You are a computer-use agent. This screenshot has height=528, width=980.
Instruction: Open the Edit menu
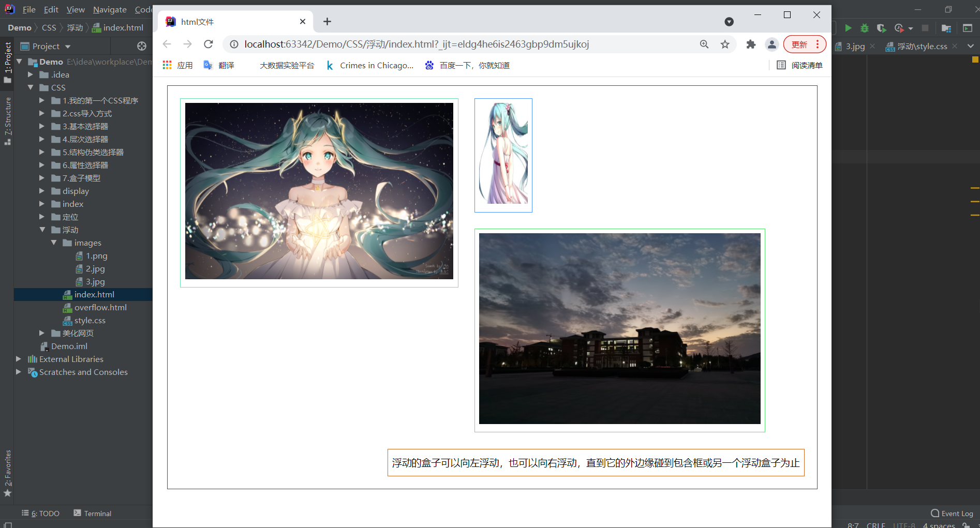tap(51, 9)
